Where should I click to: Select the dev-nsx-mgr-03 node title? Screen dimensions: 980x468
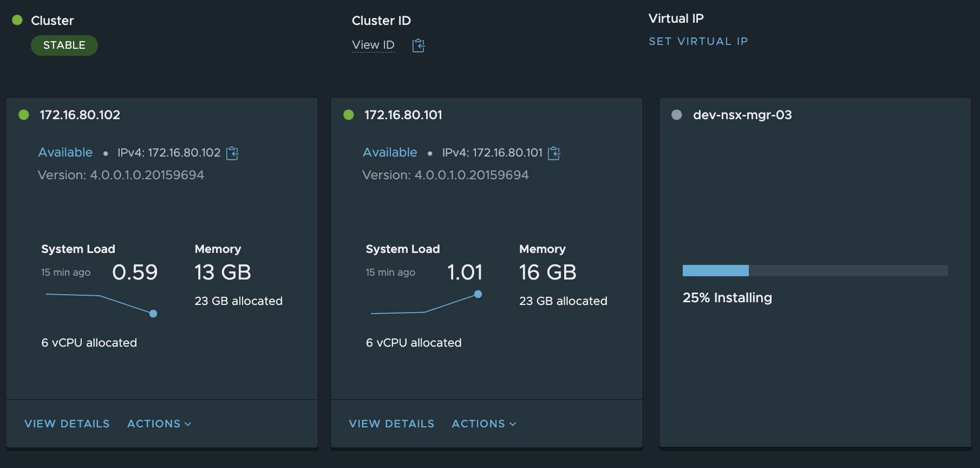[742, 115]
